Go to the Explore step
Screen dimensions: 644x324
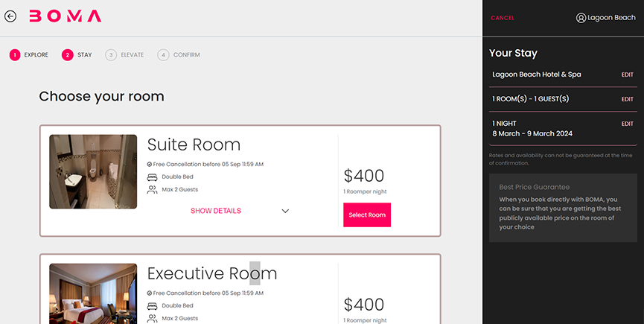(x=29, y=54)
